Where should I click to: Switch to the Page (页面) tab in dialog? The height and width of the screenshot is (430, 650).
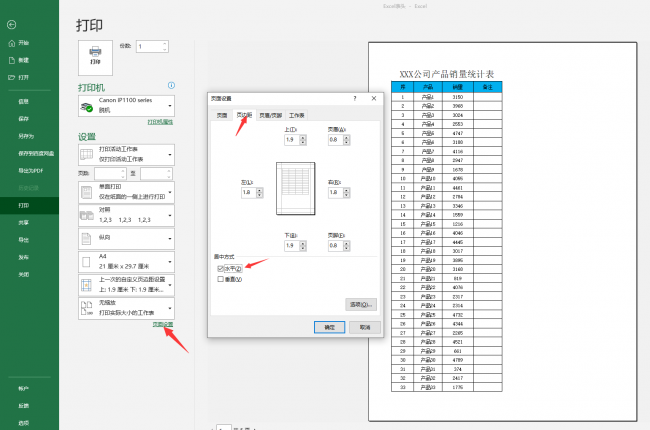(x=222, y=115)
